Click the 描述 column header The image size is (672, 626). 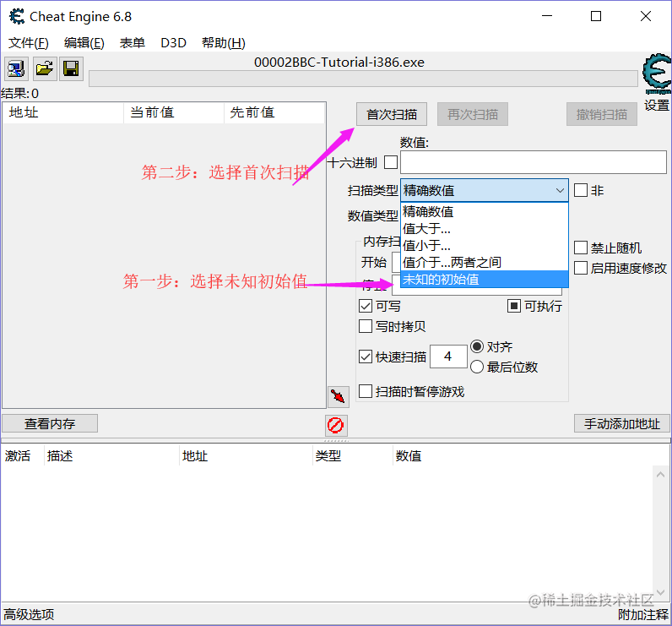point(111,455)
